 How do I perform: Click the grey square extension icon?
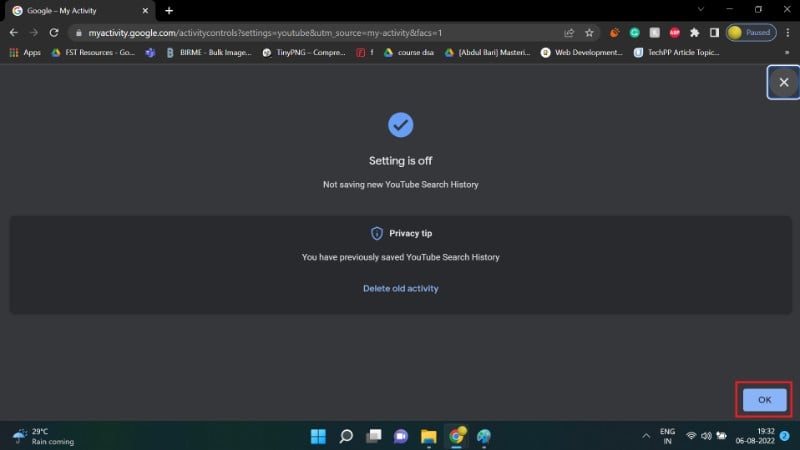[x=654, y=33]
